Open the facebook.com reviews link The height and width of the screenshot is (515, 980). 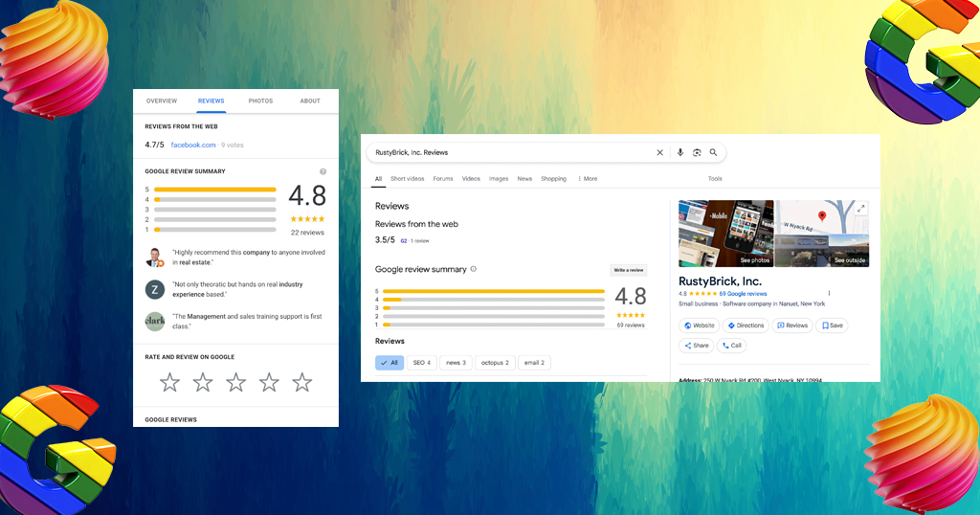[x=193, y=145]
